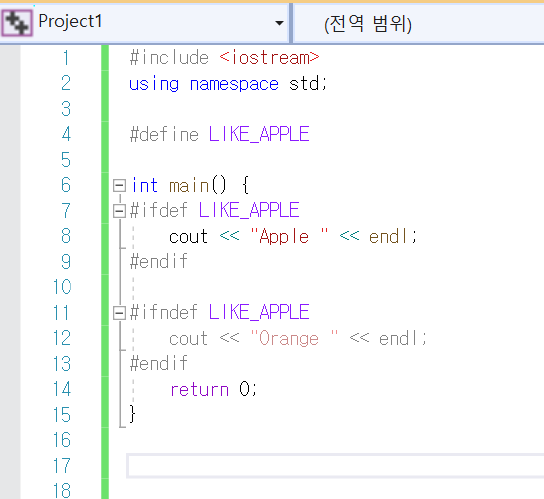Click 'endl' on the Apple cout line
544x499 pixels.
(389, 237)
